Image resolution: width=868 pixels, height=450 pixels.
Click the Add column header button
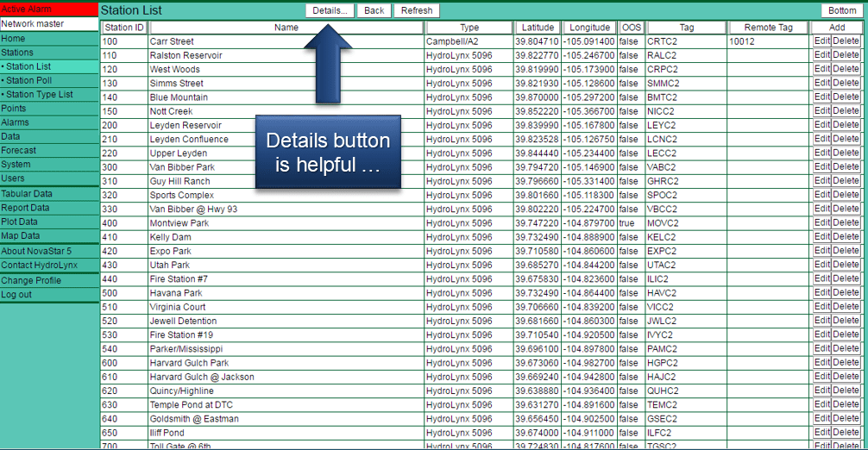836,27
